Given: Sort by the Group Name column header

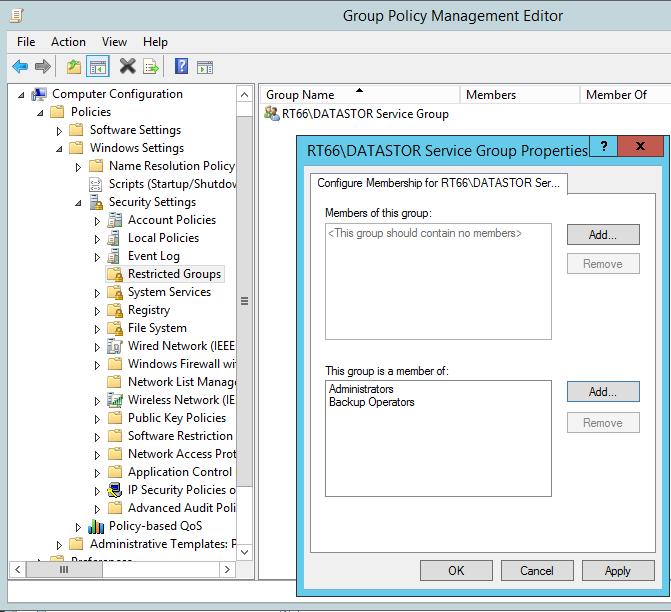Looking at the screenshot, I should pos(360,95).
